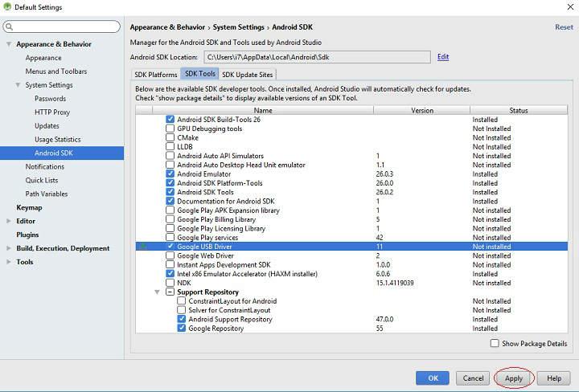The image size is (579, 392).
Task: Check Android Auto Desktop Head Unit emulator
Action: click(x=170, y=165)
